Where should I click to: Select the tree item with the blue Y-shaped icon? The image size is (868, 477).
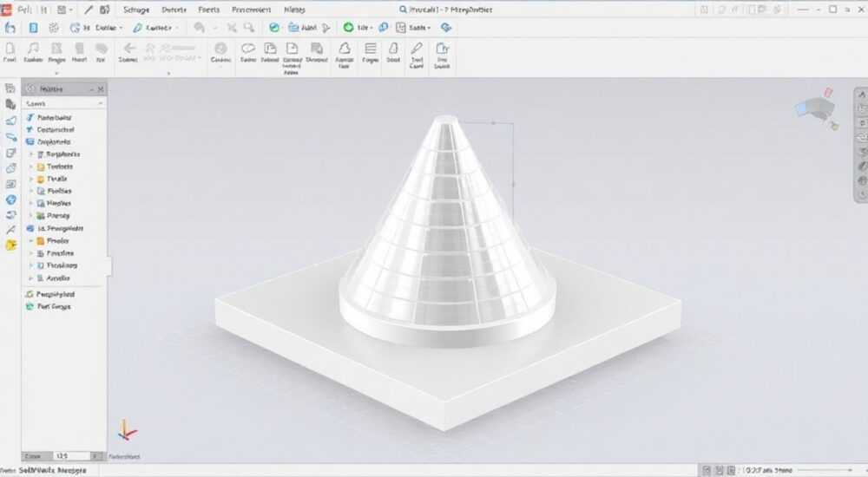tap(50, 129)
